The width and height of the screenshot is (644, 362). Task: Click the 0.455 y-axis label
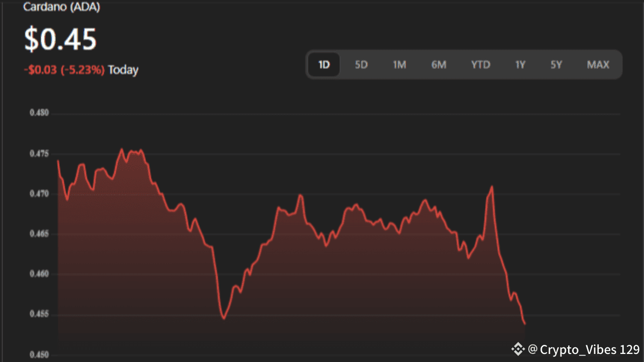tap(39, 315)
